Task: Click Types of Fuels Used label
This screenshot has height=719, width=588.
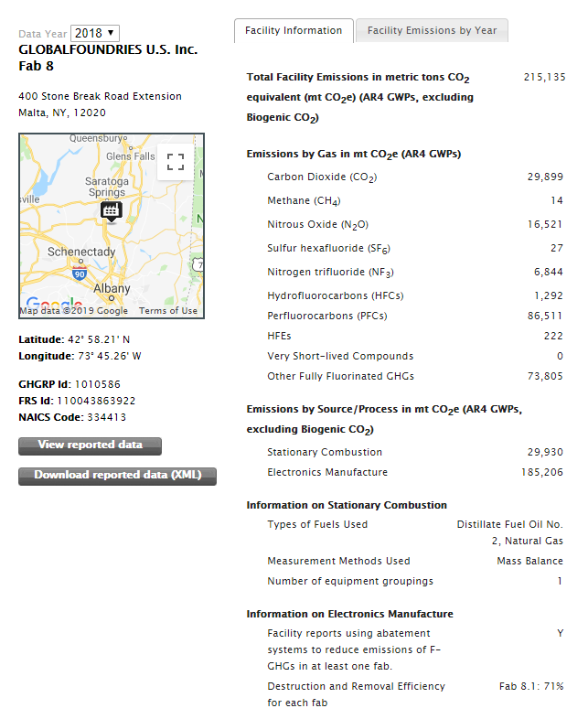Action: click(x=317, y=524)
